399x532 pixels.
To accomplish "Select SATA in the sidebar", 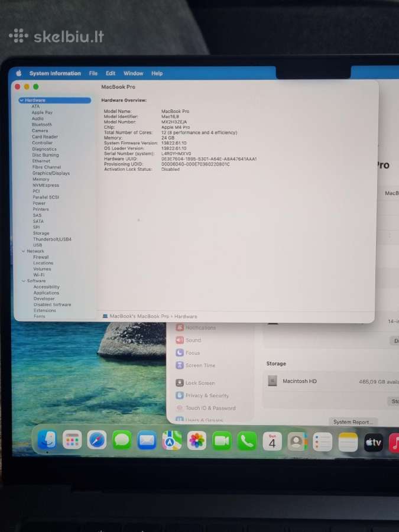I will coord(38,221).
